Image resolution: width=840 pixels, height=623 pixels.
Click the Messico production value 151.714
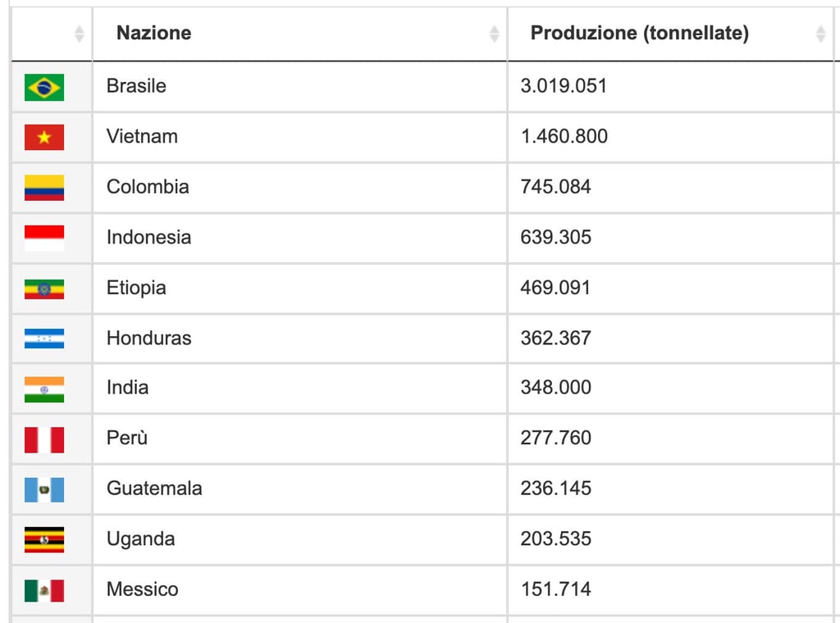555,589
